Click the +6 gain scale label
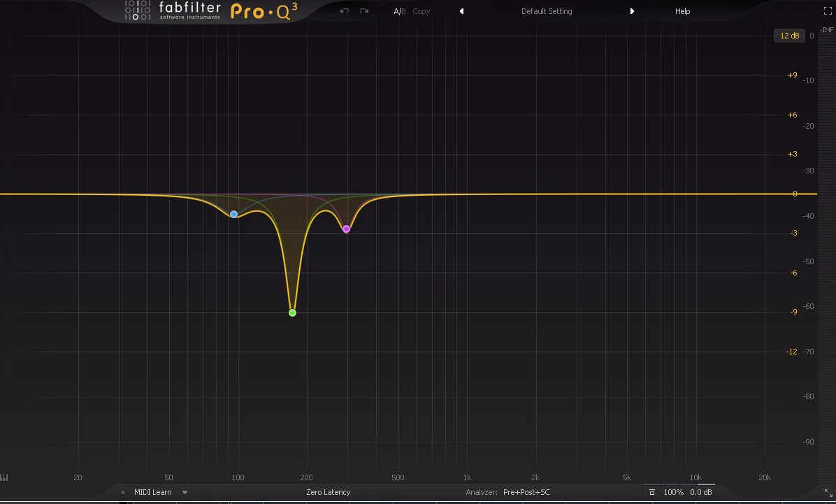836x504 pixels. (x=792, y=115)
